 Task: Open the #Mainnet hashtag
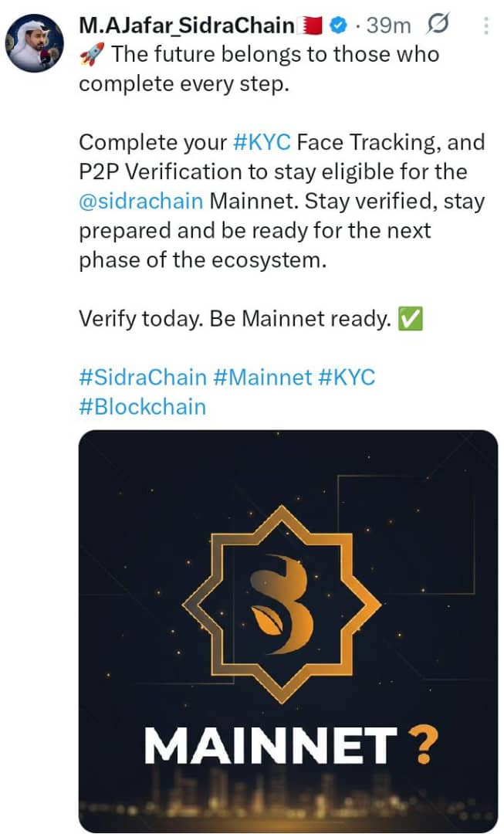pyautogui.click(x=262, y=378)
